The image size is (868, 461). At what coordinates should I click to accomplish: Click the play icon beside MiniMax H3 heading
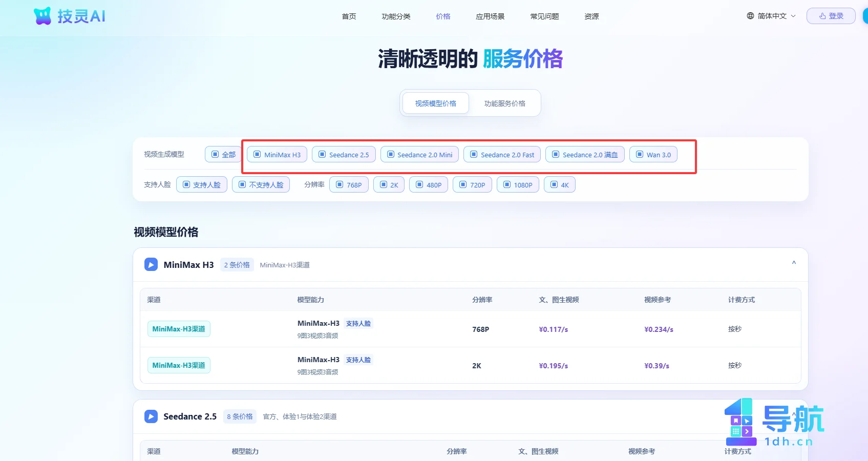click(x=151, y=264)
